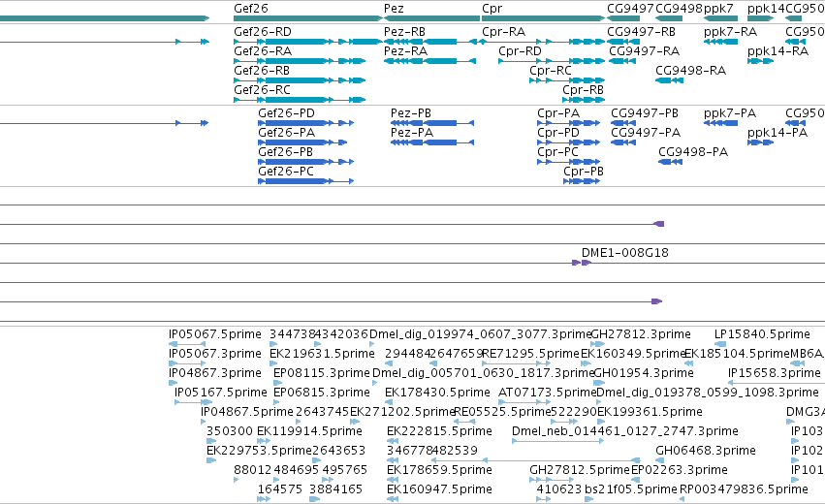This screenshot has height=504, width=825.
Task: Open EST EK160947.5prime
Action: click(x=439, y=489)
